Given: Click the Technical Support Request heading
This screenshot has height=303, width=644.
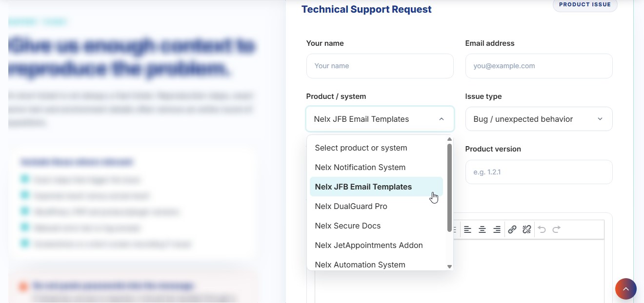Looking at the screenshot, I should coord(366,9).
